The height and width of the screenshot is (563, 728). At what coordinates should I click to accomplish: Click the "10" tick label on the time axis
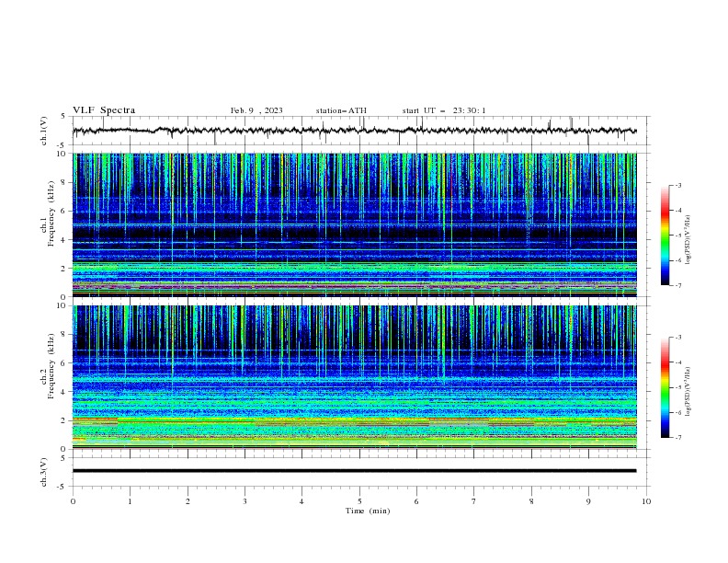click(x=646, y=501)
